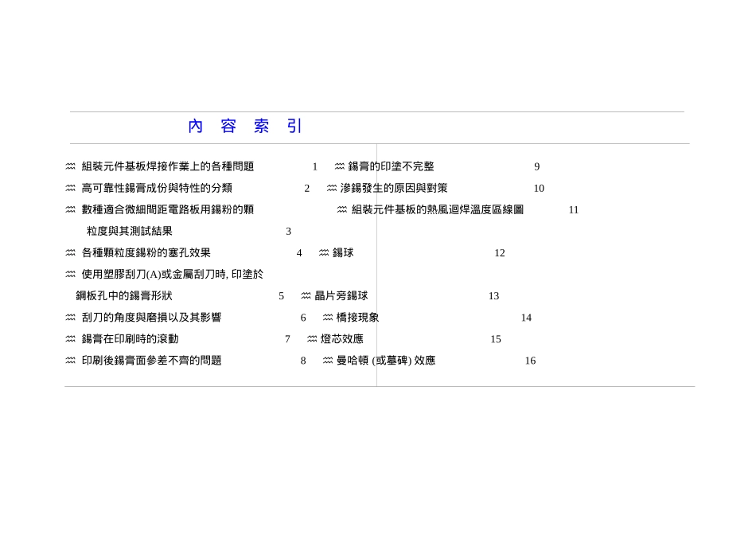Click the line 鋼板孔中的錫膏形狀
This screenshot has height=535, width=756.
point(124,295)
